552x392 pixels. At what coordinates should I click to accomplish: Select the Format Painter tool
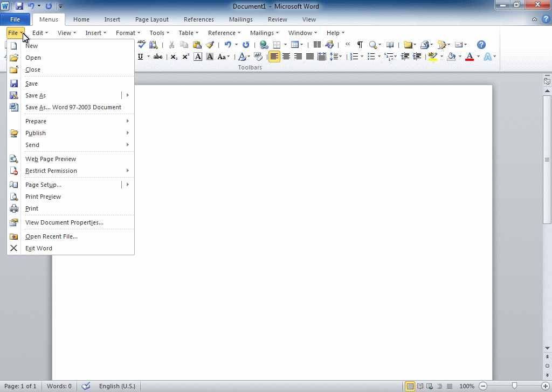tap(210, 45)
